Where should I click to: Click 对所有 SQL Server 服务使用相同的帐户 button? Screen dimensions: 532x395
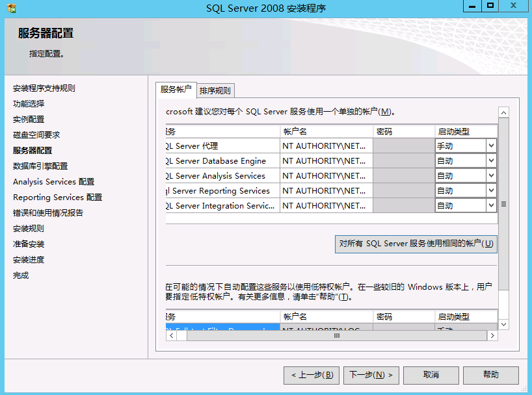(x=416, y=244)
